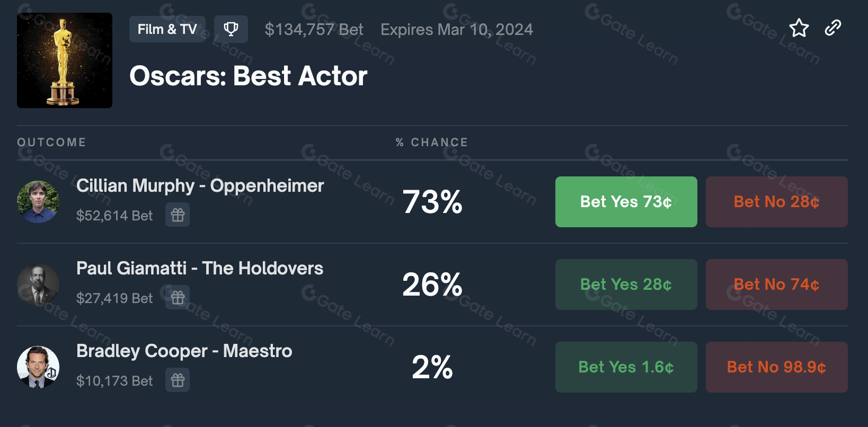
Task: Click the star favorite icon
Action: [x=799, y=28]
